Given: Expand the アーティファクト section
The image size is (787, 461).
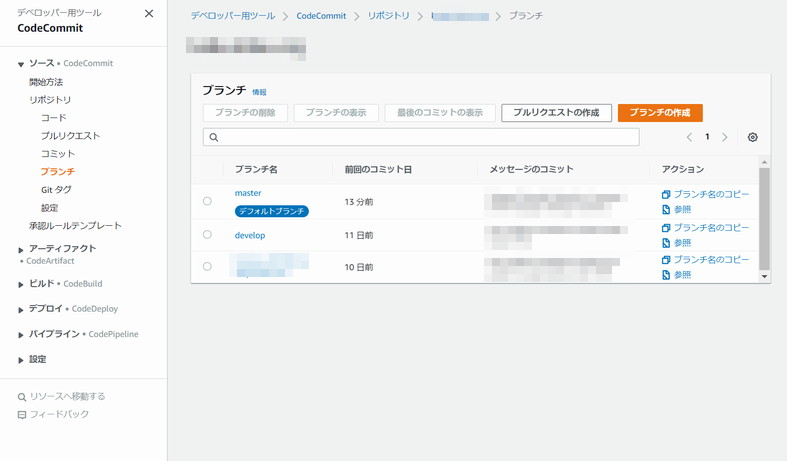Looking at the screenshot, I should pyautogui.click(x=21, y=250).
